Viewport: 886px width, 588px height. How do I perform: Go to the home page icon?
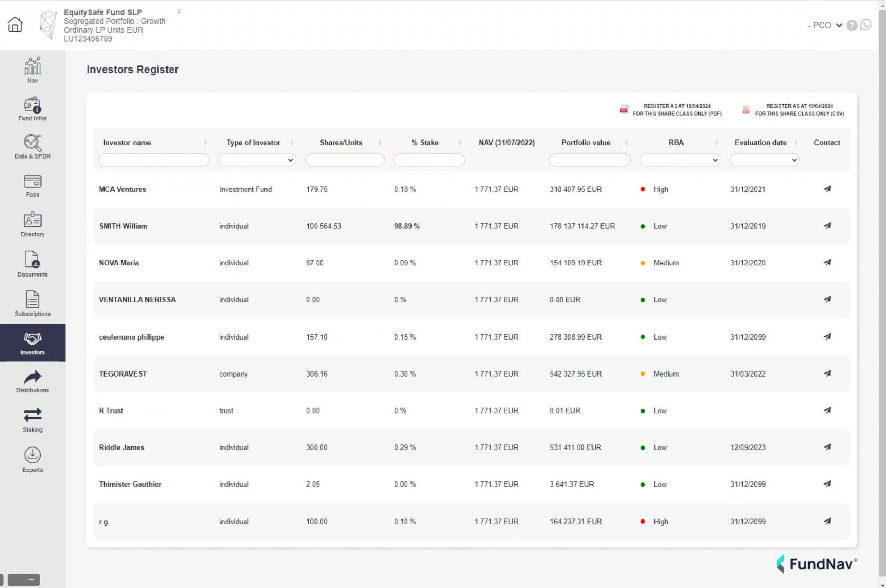[15, 24]
